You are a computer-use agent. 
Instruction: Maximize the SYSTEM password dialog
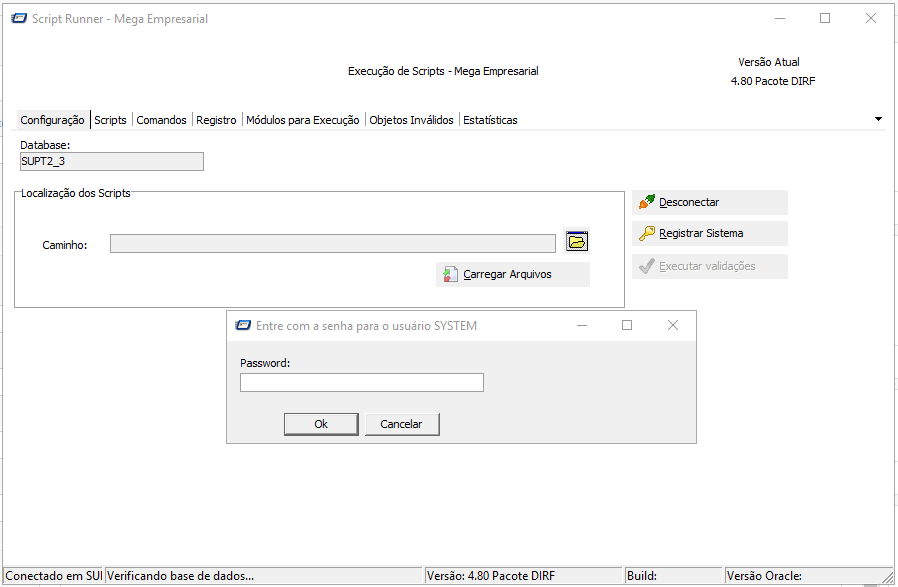click(627, 325)
